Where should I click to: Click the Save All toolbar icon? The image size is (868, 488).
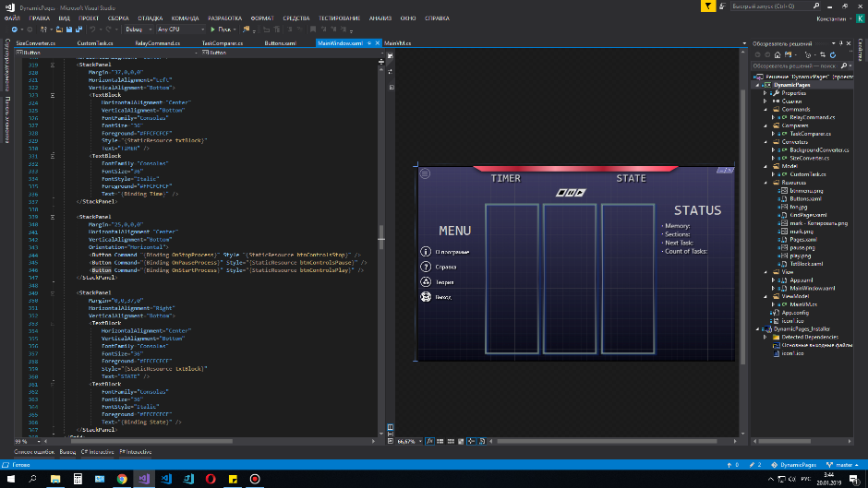(77, 30)
